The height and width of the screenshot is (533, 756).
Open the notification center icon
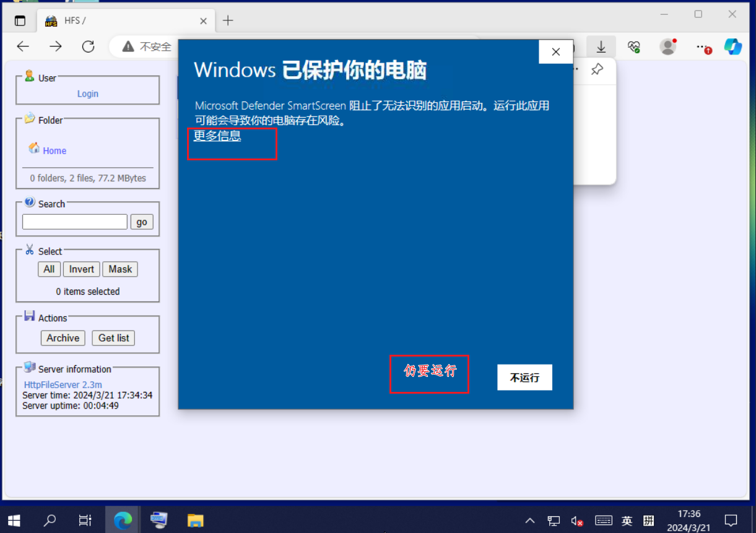click(731, 521)
